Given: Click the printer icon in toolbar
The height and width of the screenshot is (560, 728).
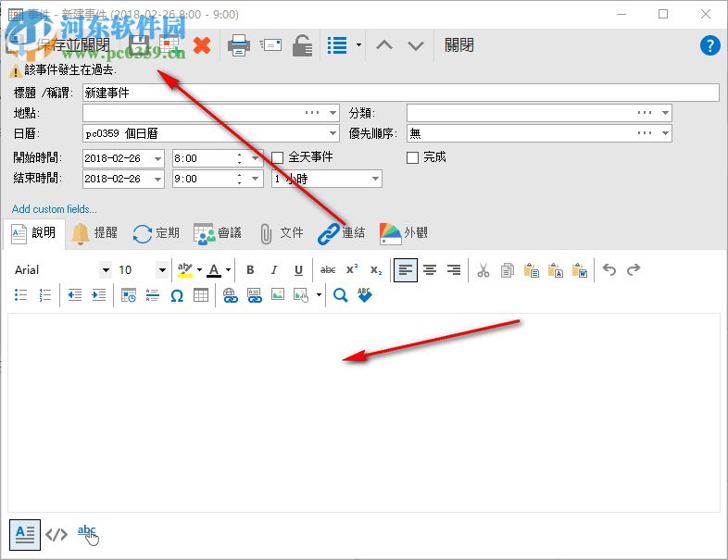Looking at the screenshot, I should pos(239,45).
